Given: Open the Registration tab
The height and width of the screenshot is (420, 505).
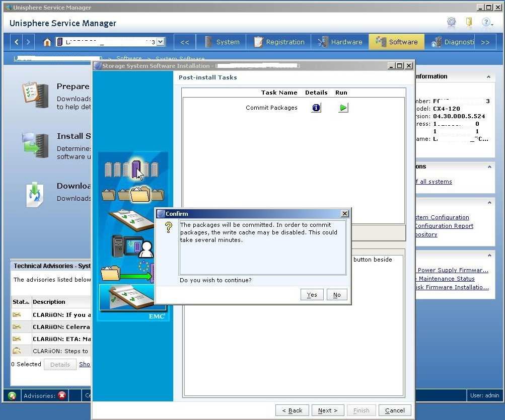Looking at the screenshot, I should [x=279, y=42].
